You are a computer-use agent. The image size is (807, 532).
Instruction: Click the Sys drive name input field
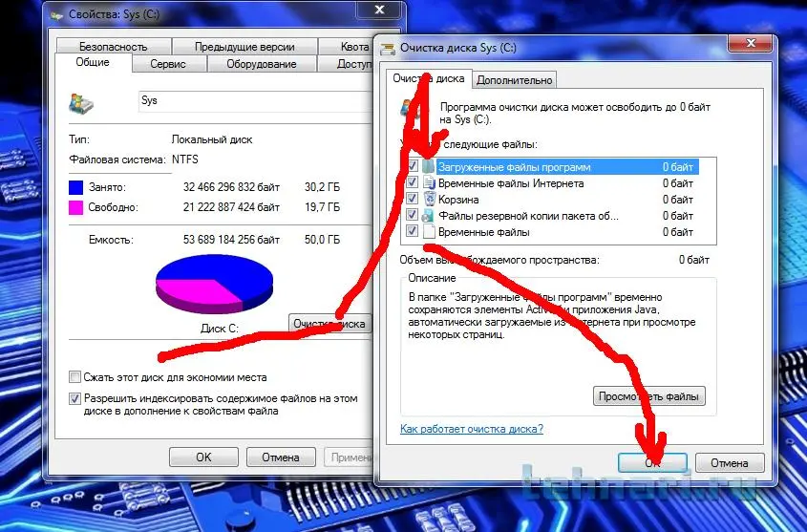coord(256,101)
